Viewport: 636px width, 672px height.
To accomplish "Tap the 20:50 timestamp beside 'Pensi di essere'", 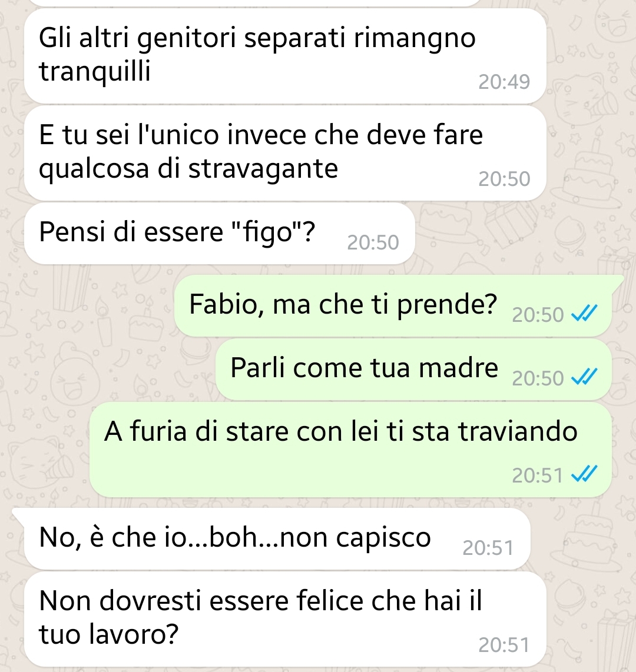I will tap(373, 242).
